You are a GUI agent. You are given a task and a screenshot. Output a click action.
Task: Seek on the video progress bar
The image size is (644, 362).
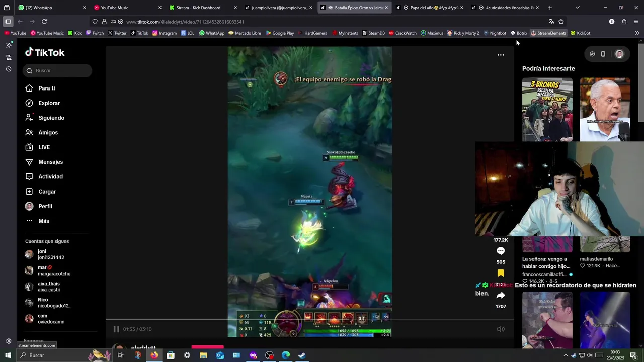point(309,319)
